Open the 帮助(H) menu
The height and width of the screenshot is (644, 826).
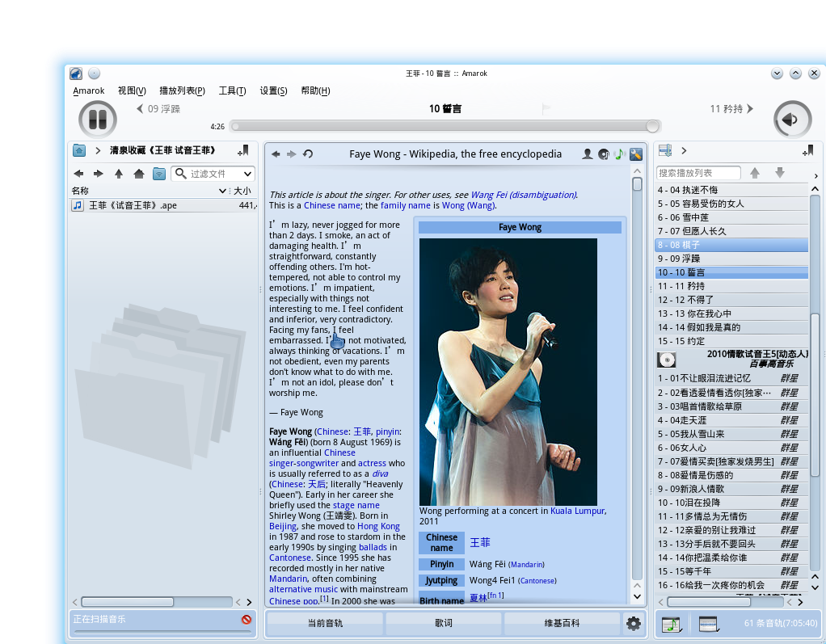[315, 90]
